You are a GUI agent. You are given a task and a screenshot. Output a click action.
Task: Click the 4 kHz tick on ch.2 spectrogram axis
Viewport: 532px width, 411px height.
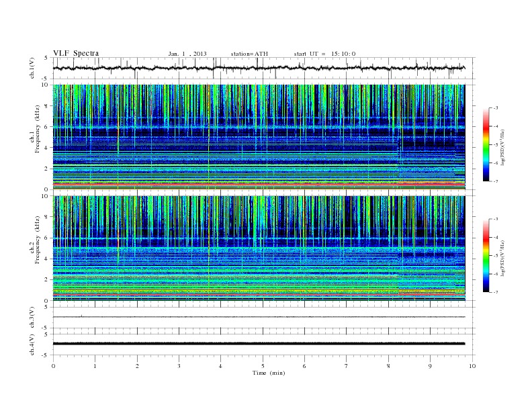(x=47, y=259)
